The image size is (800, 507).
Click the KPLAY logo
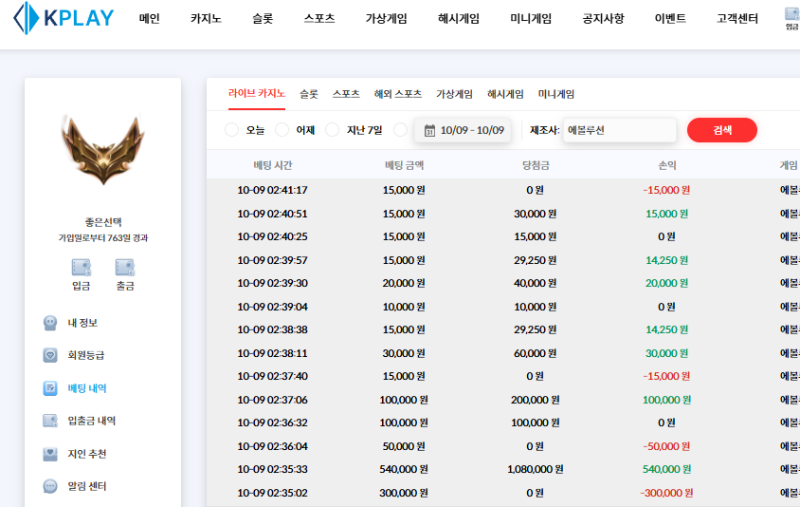pyautogui.click(x=64, y=18)
